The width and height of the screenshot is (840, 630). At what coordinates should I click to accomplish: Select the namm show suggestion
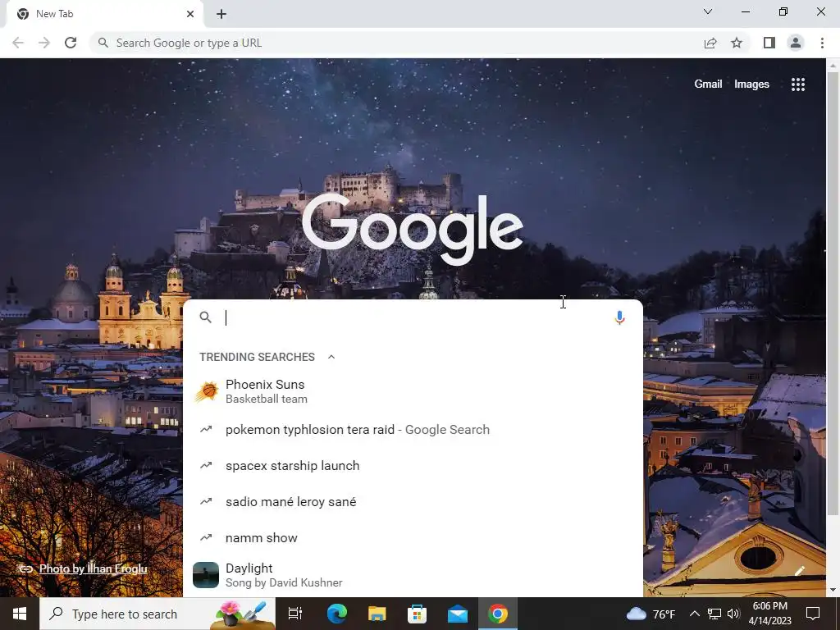[x=413, y=537]
